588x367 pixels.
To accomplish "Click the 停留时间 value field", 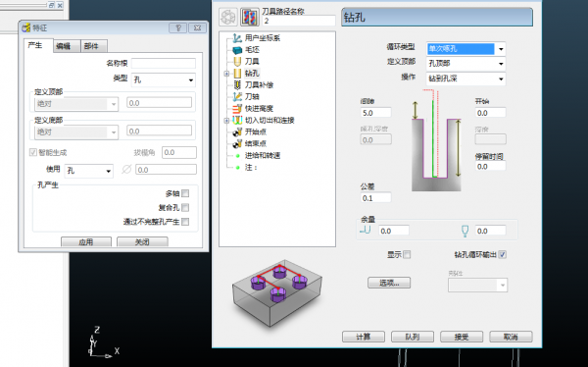I will 491,167.
